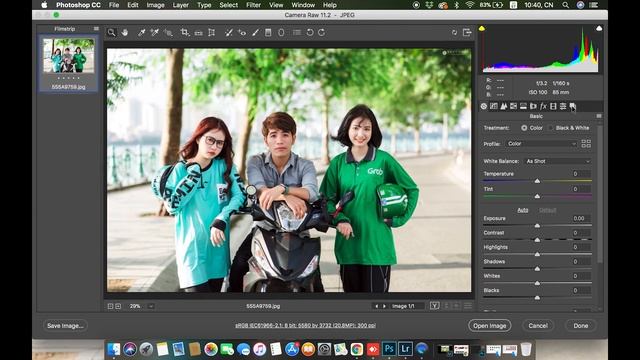640x360 pixels.
Task: Click the Shadows slider handle
Action: [x=537, y=269]
